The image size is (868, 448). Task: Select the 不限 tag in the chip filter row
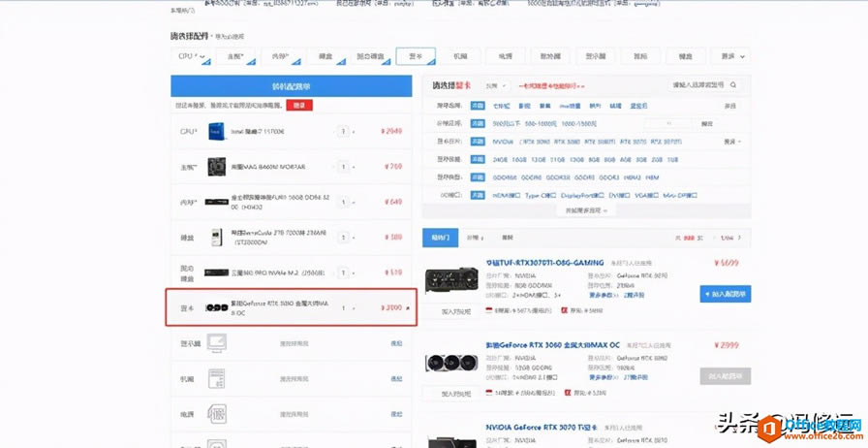pyautogui.click(x=478, y=142)
